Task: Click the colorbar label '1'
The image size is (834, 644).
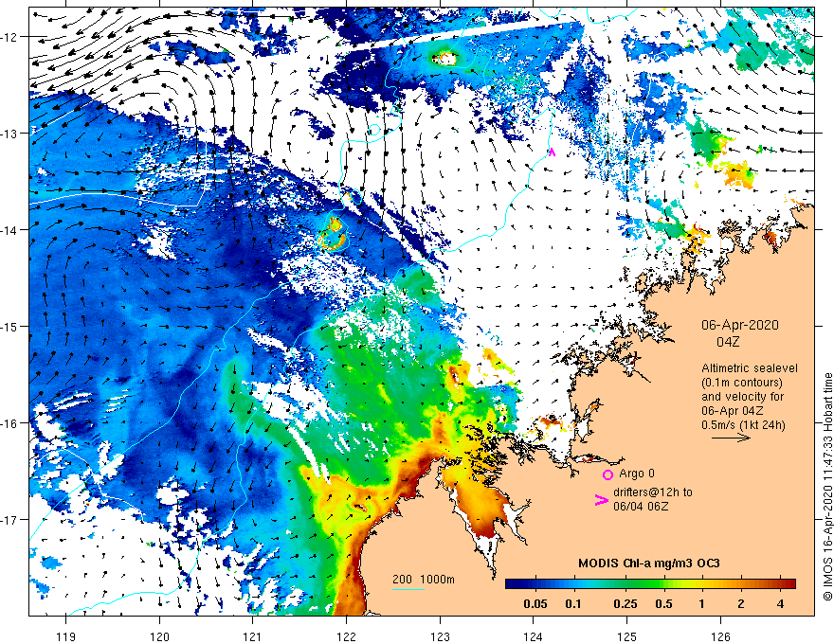Action: [701, 604]
